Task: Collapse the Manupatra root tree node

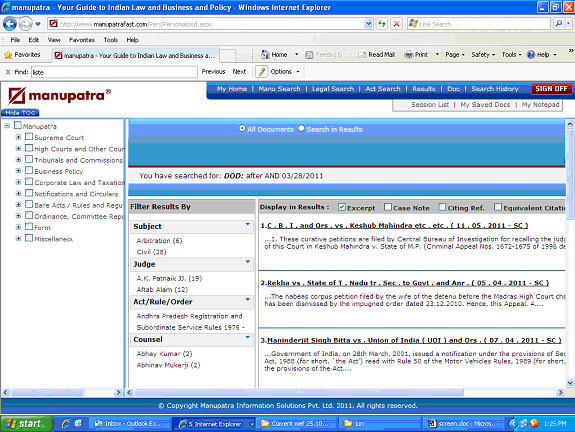Action: coord(7,126)
